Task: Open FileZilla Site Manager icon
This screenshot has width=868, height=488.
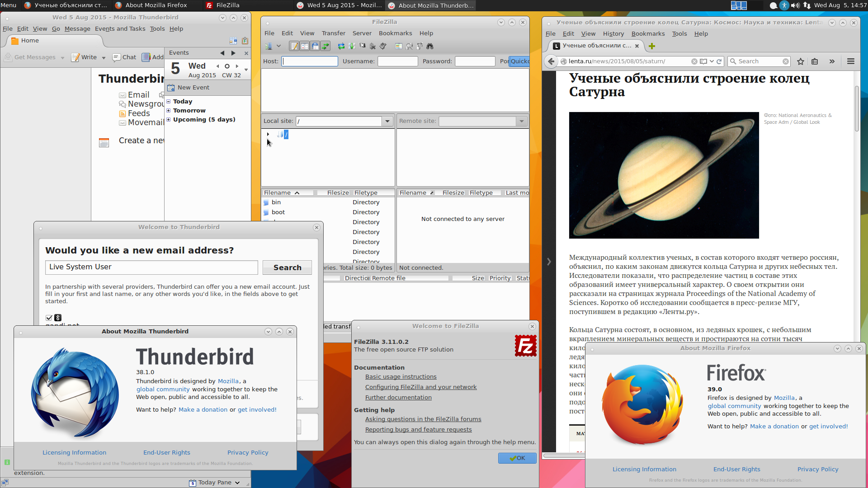Action: click(x=269, y=46)
